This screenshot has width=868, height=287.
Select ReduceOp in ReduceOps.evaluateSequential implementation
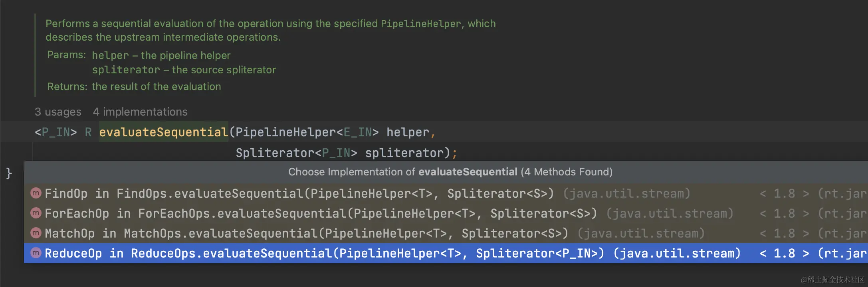(446, 253)
